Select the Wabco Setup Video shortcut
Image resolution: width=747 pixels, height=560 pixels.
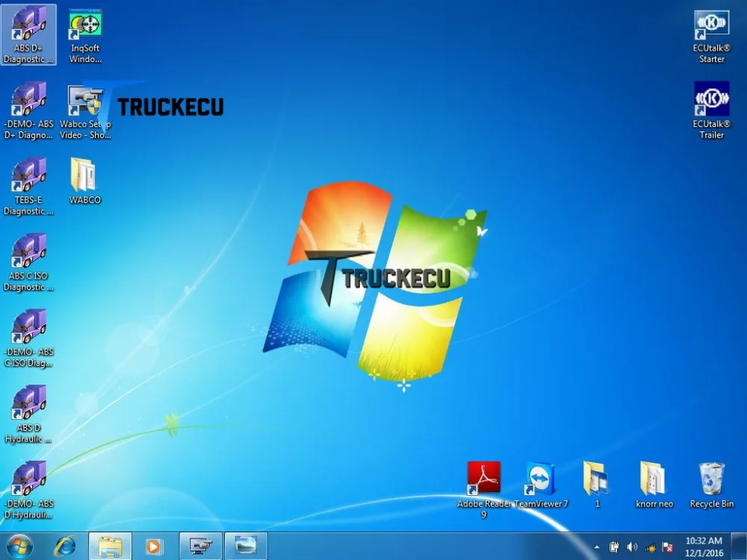tap(85, 111)
